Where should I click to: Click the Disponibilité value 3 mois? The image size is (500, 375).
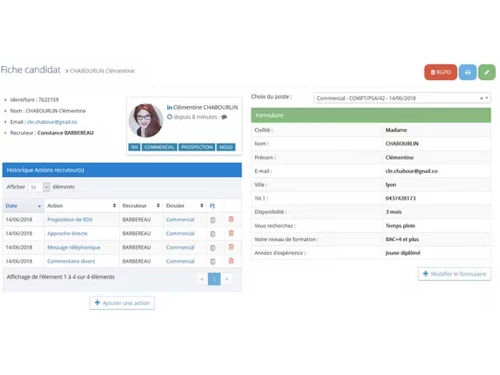(x=394, y=212)
